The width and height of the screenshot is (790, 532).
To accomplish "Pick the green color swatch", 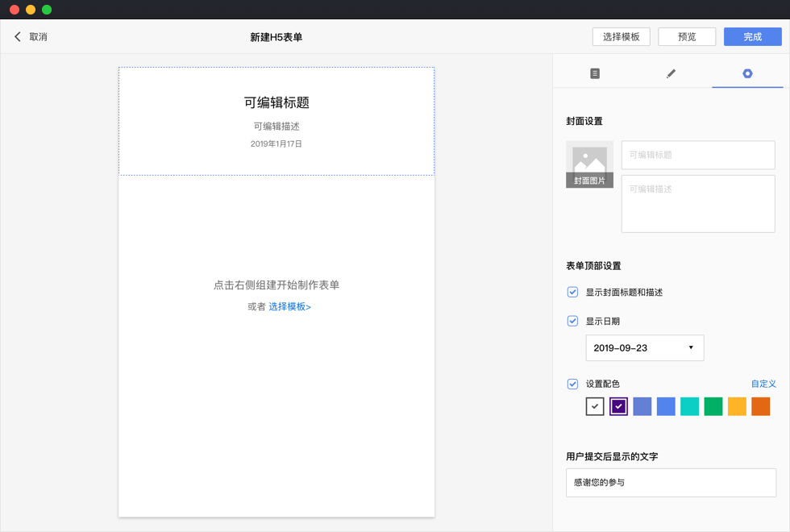I will click(713, 406).
